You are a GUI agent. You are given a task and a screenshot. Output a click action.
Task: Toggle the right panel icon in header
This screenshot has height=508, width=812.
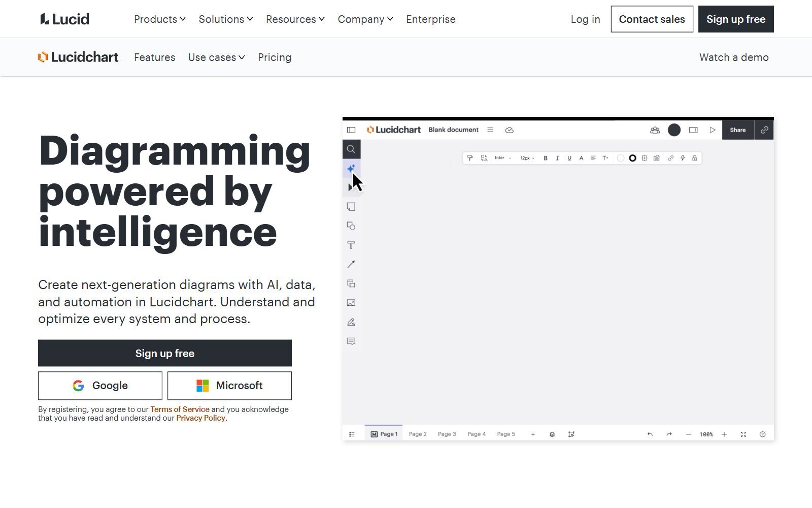pyautogui.click(x=693, y=130)
